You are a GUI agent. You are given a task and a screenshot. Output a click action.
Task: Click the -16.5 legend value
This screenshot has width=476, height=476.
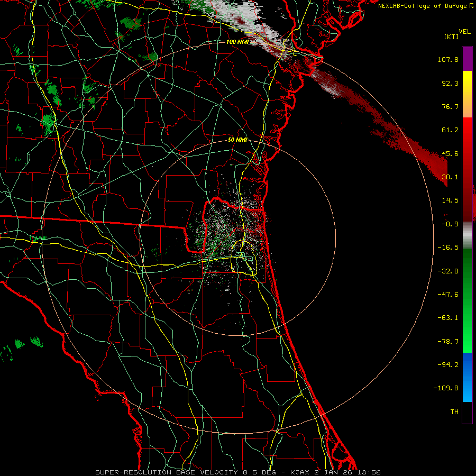448,248
